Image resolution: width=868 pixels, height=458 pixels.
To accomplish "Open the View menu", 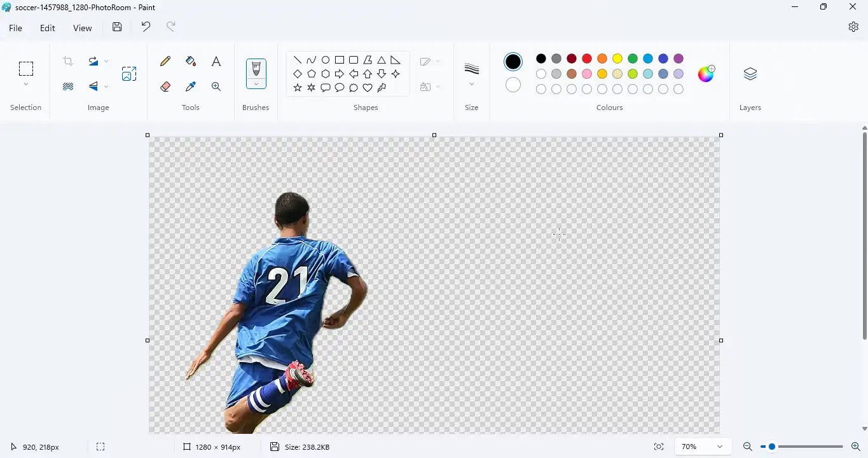I will tap(83, 28).
